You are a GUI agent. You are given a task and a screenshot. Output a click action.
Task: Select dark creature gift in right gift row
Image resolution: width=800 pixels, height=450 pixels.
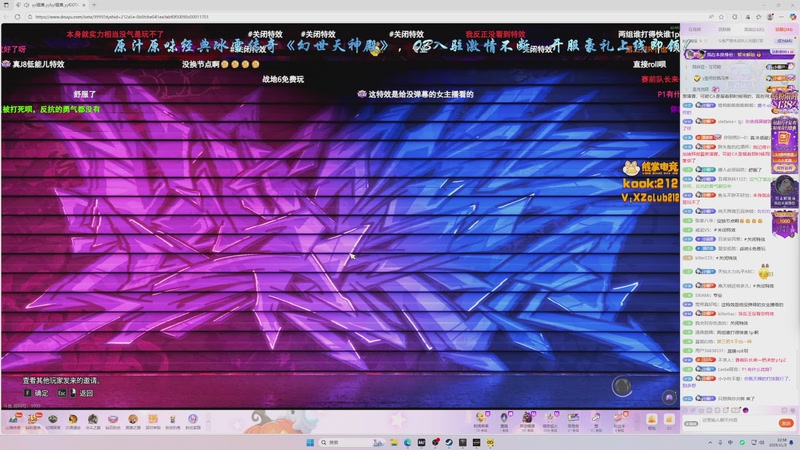click(x=527, y=420)
